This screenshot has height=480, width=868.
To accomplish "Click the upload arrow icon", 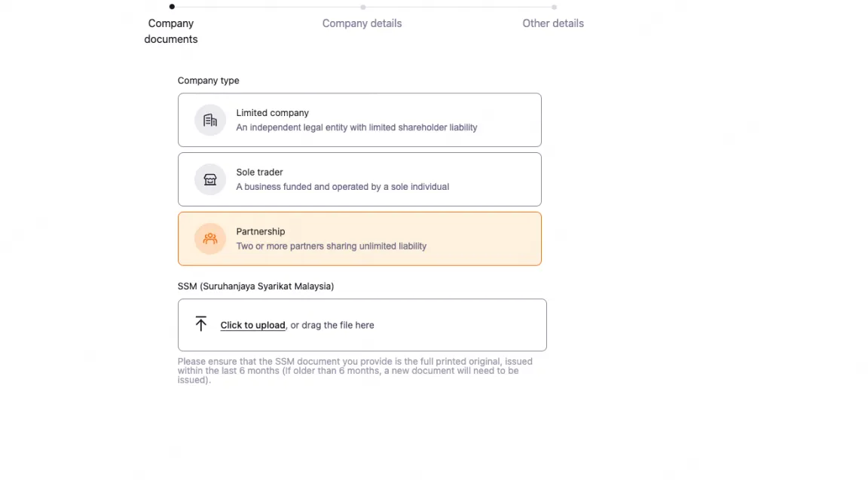I will click(x=200, y=324).
